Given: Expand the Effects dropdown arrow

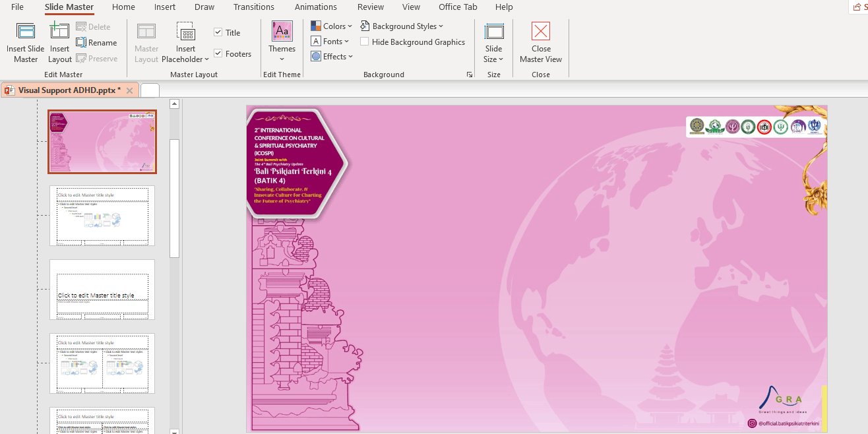Looking at the screenshot, I should 351,57.
